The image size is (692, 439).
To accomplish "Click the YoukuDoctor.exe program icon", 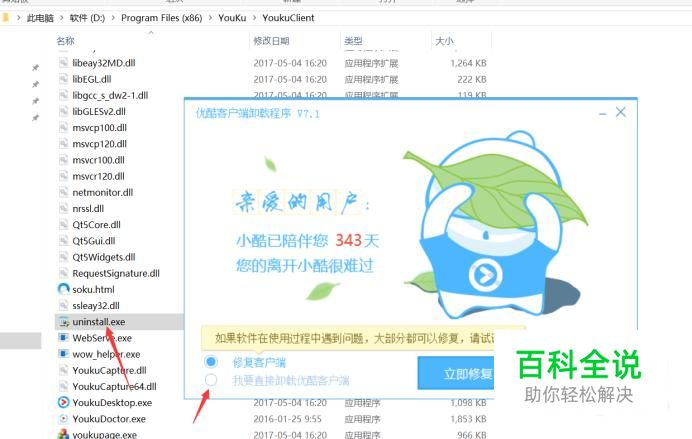I will 64,419.
